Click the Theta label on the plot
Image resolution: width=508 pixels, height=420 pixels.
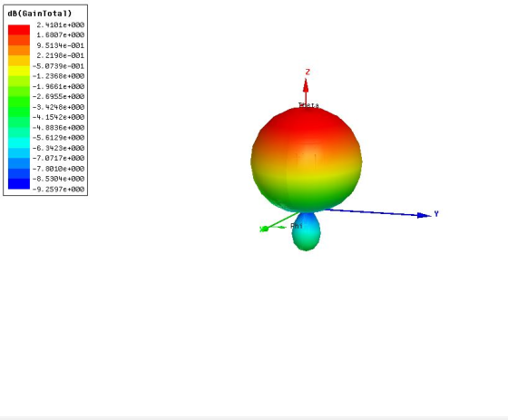coord(308,105)
